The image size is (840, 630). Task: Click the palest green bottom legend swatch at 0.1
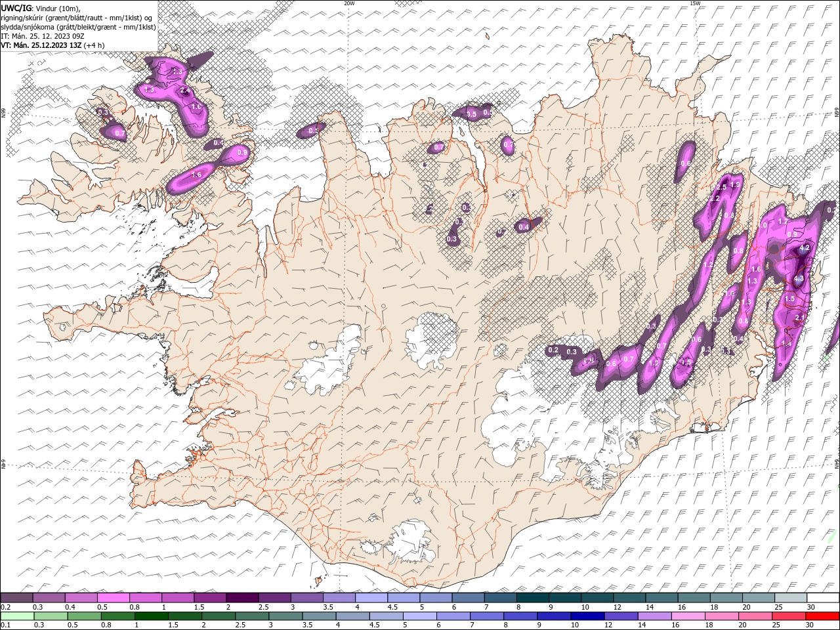point(17,616)
